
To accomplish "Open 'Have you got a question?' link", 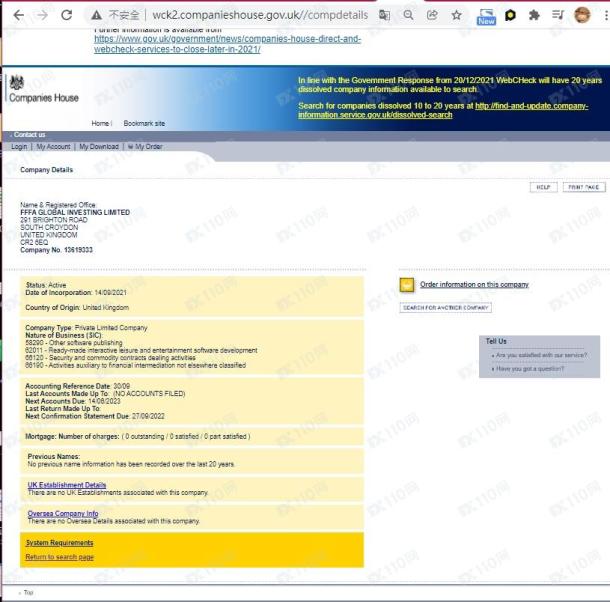I will click(529, 369).
